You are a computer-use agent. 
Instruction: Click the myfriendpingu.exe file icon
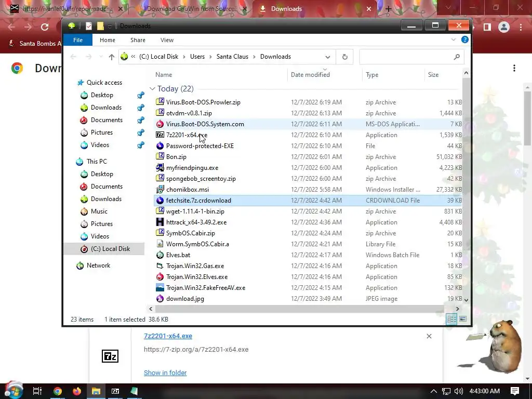coord(160,167)
